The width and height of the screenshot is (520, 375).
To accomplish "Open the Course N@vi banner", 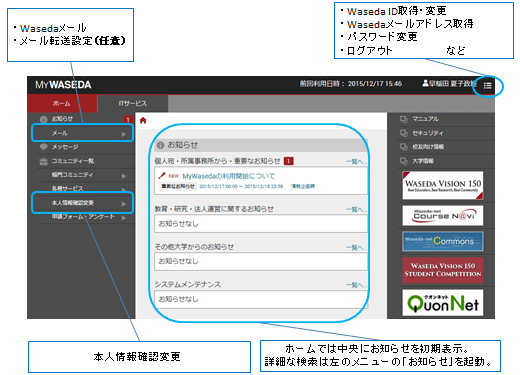I will click(443, 215).
